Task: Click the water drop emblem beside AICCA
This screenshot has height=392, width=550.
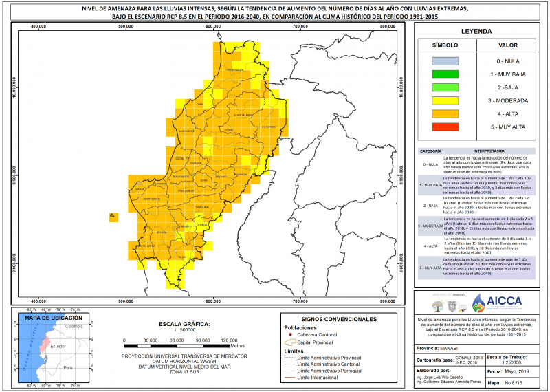Action: [478, 303]
